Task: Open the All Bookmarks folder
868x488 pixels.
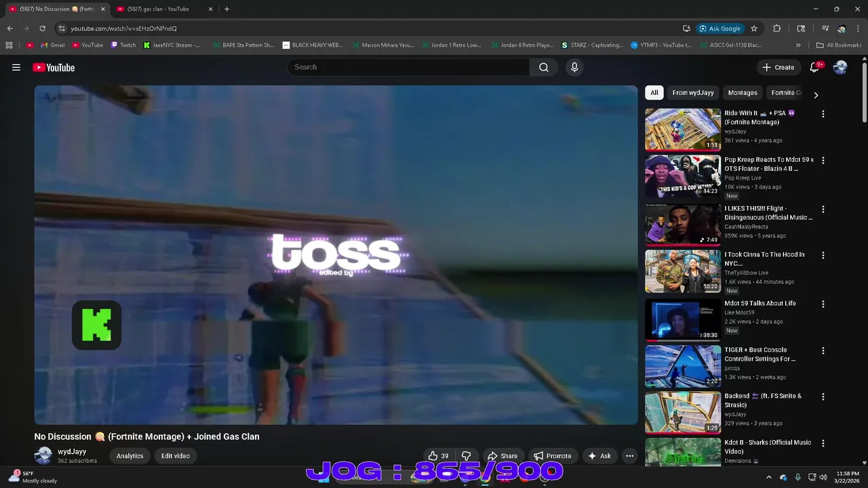Action: pos(840,45)
